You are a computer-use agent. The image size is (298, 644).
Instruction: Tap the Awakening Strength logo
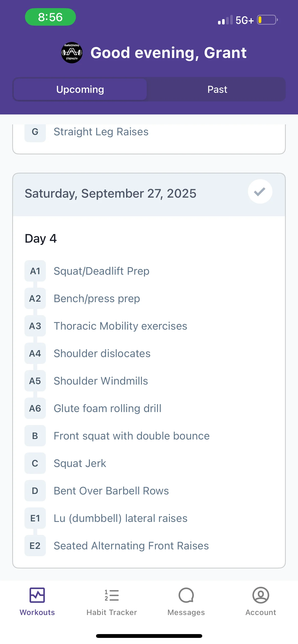(x=72, y=53)
